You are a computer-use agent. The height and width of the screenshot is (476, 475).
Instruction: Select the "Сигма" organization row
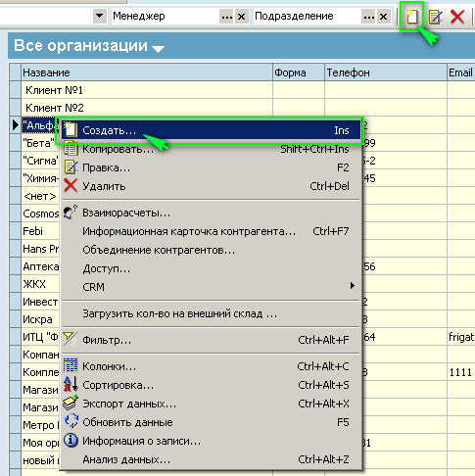click(40, 161)
